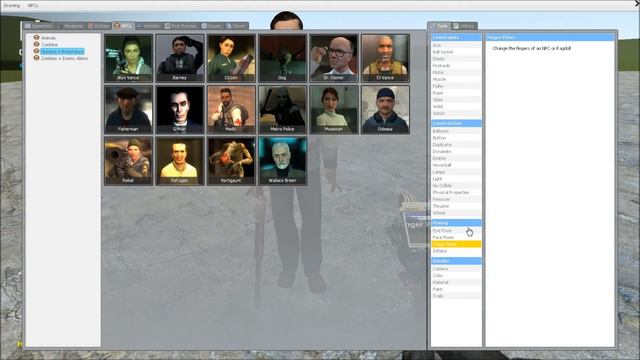Viewport: 640px width, 360px height.
Task: Select the Inflator tool
Action: coord(456,251)
